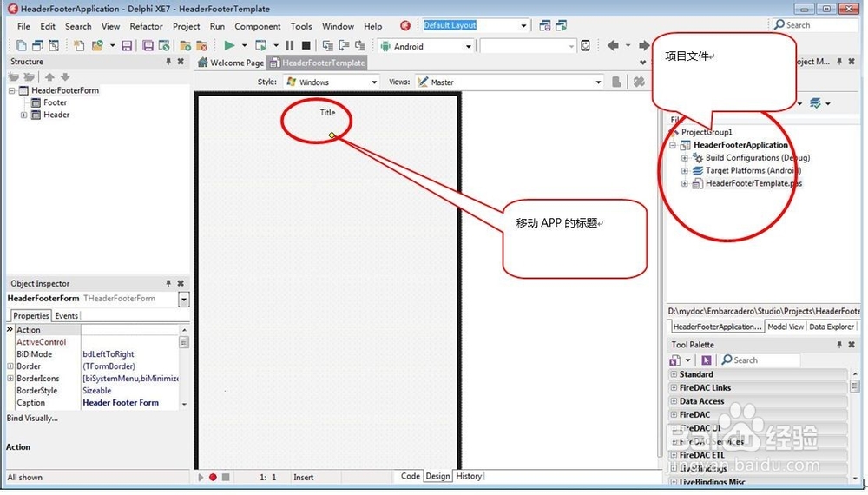Click the Tool Palette categories icon
Screen dimensions: 868x495
(x=674, y=360)
